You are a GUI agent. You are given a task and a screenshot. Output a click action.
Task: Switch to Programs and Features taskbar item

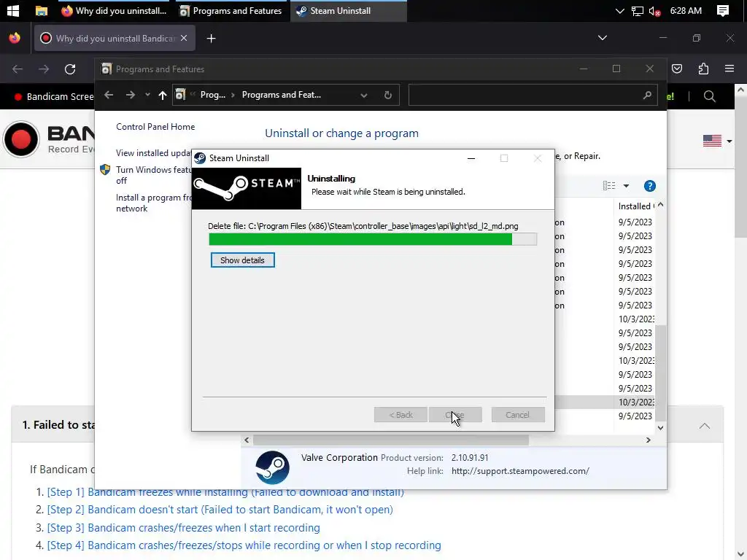[231, 10]
